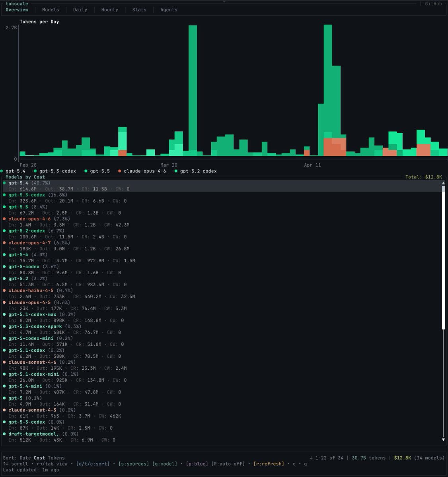Screen dimensions: 448x477
Task: Sort by Tokens
Action: pos(56,458)
